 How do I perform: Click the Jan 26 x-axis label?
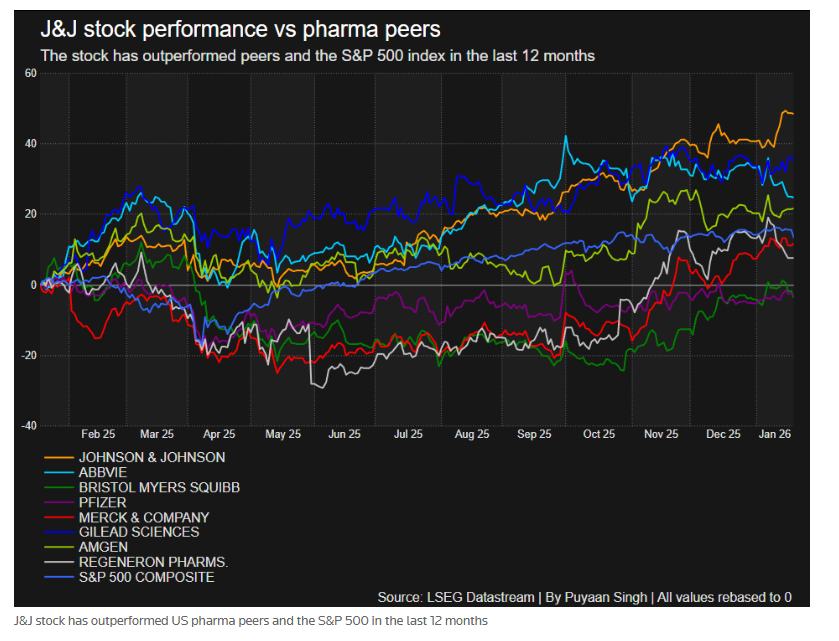[776, 435]
